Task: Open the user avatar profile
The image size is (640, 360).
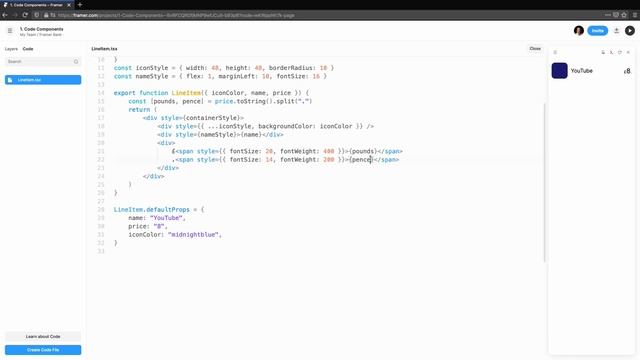Action: (x=579, y=31)
